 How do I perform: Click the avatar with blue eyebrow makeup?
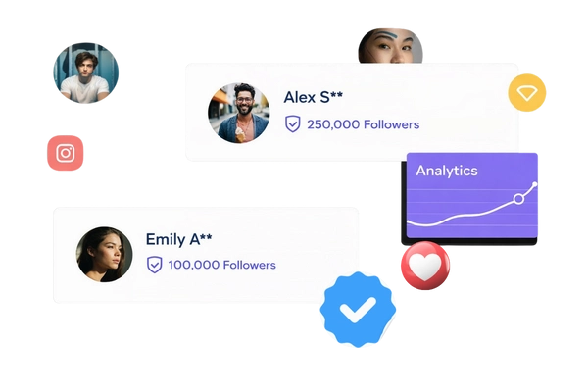(390, 46)
